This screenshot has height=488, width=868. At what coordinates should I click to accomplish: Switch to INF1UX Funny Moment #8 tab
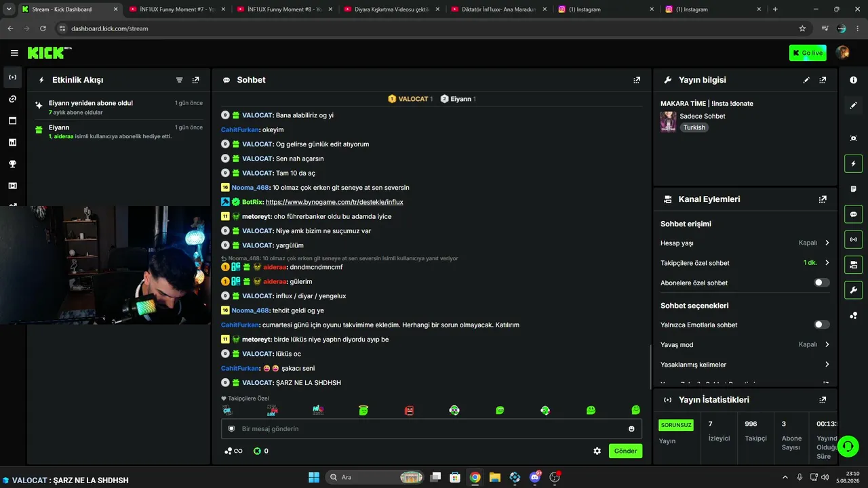[x=285, y=9]
